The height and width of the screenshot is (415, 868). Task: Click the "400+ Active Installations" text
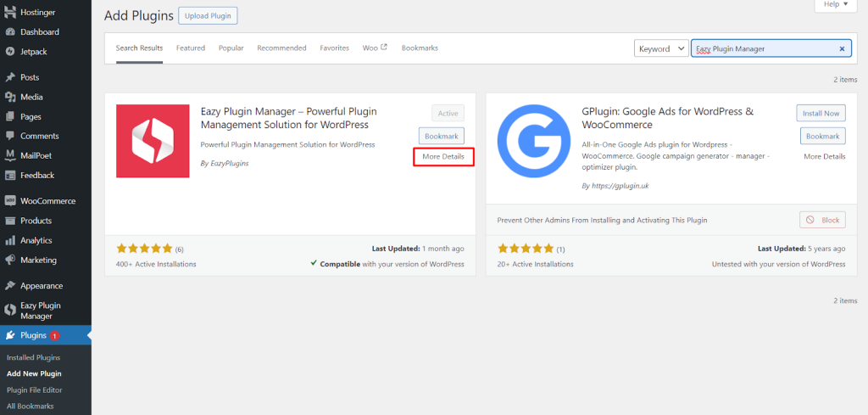[156, 264]
